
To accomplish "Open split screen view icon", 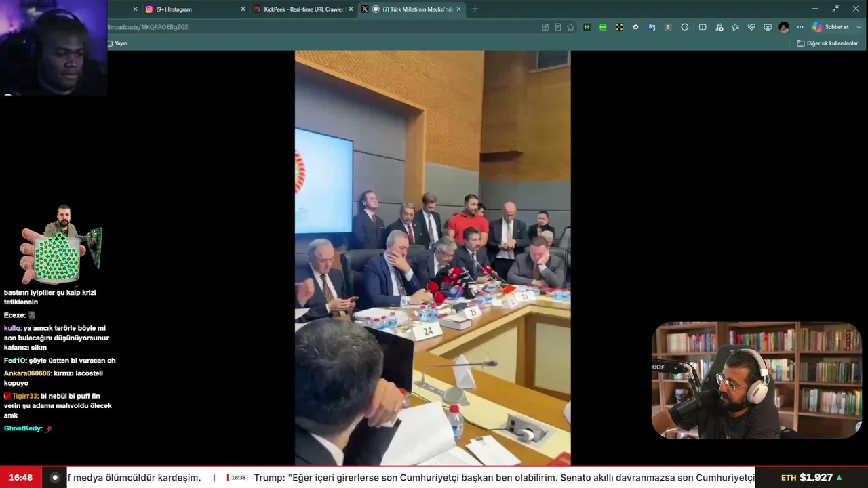I will pos(703,27).
